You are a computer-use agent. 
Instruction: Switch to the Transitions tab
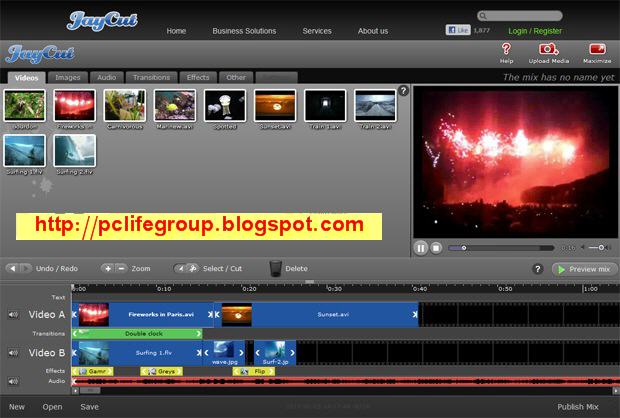point(151,78)
